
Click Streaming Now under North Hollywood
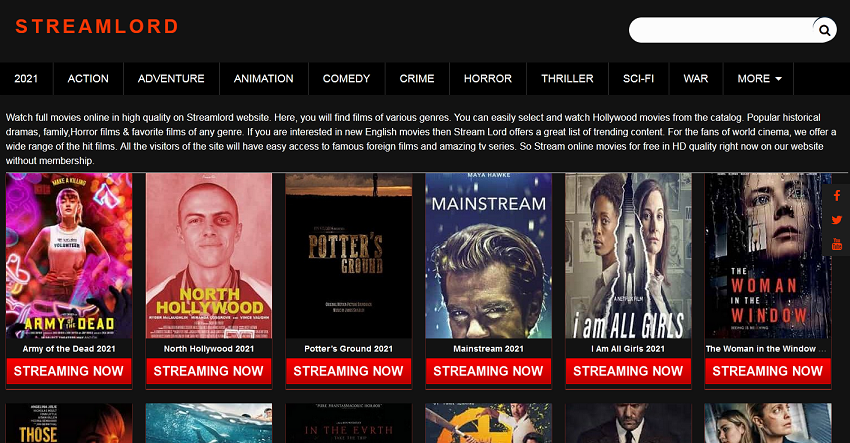(x=209, y=371)
